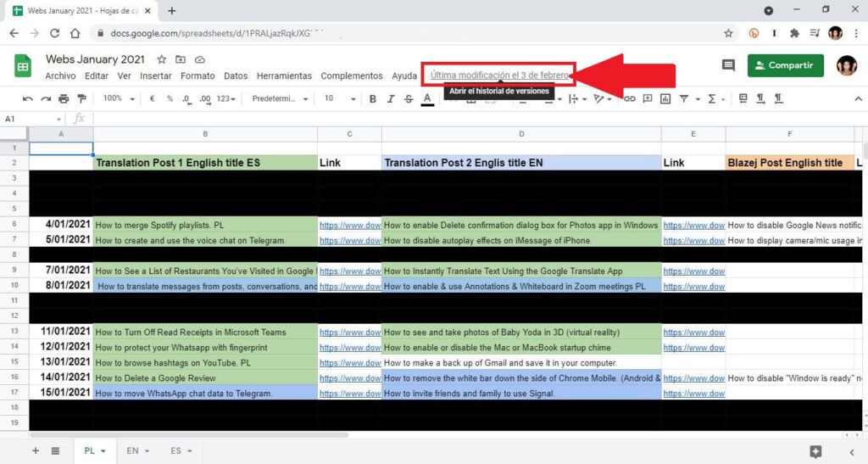Check the cloud document status icon
868x464 pixels.
click(x=200, y=59)
